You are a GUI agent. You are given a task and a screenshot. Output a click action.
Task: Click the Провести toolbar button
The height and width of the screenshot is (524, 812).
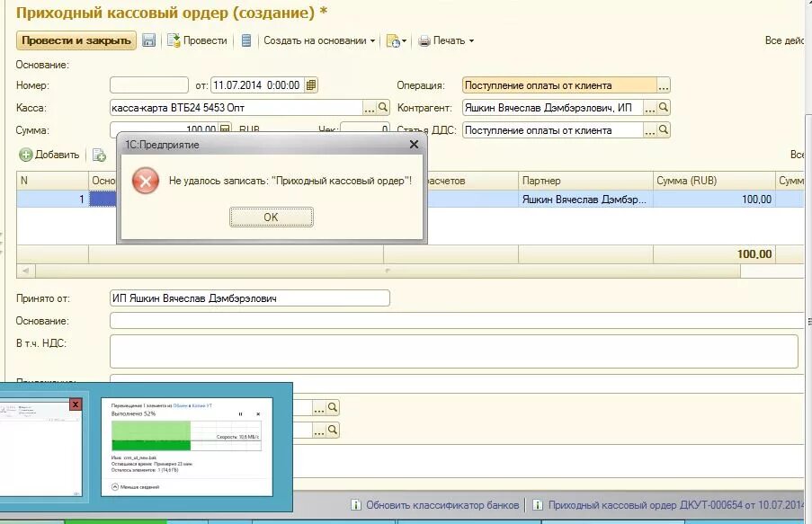coord(197,40)
